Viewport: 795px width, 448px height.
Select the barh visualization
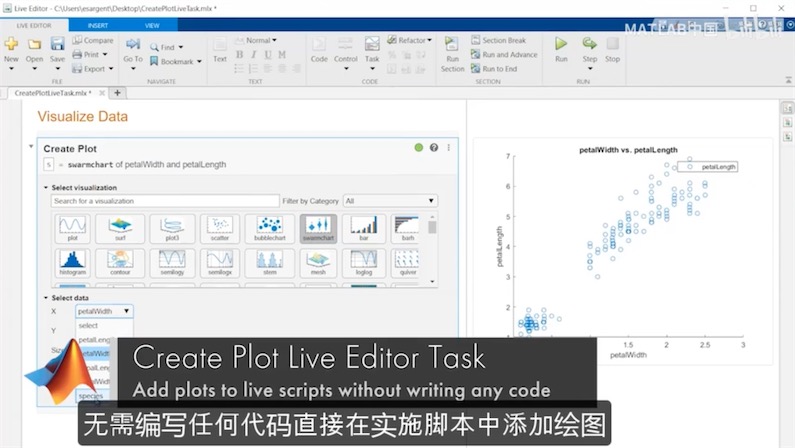pyautogui.click(x=406, y=229)
